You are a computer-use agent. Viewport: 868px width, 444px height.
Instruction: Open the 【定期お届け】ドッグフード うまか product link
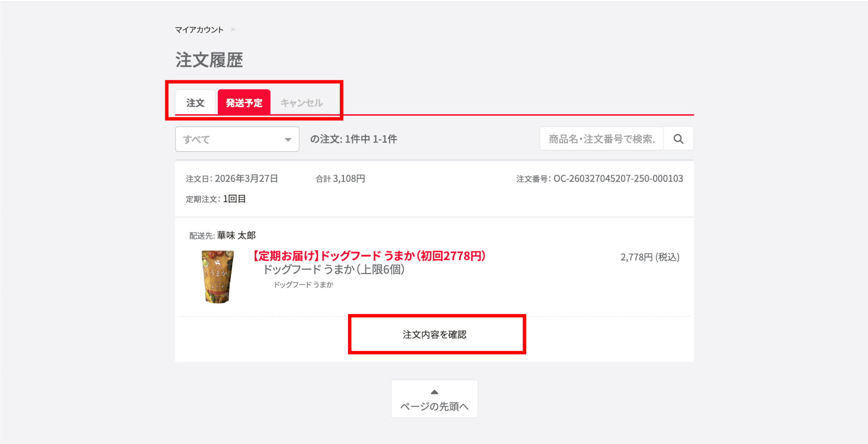tap(369, 256)
